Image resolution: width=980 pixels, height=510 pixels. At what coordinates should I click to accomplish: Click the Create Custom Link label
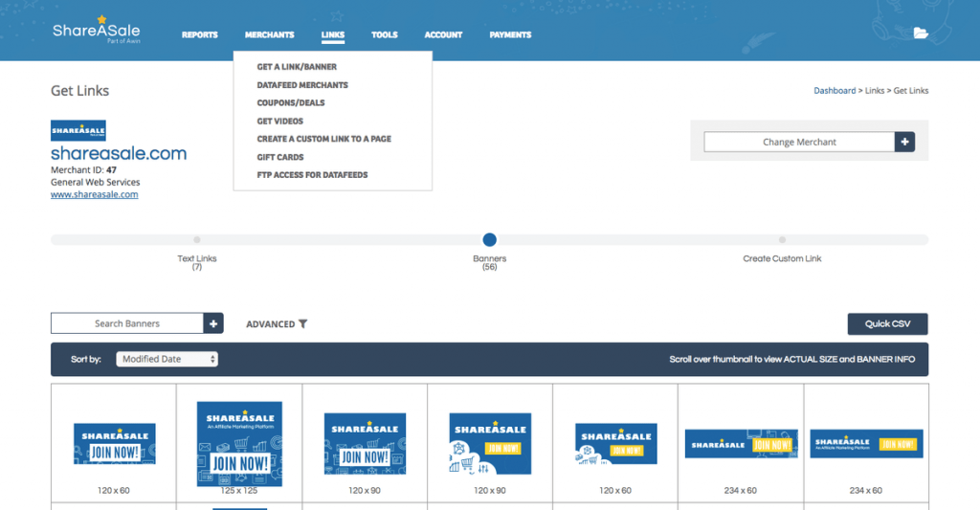pyautogui.click(x=782, y=258)
